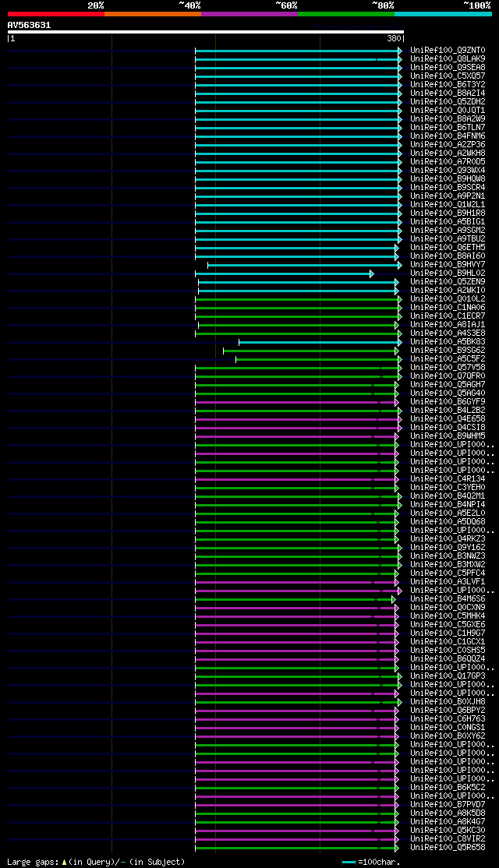Screen dimensions: 499x868
Task: Click the green alignment bar for UniRef100_Q5R658
Action: click(x=296, y=848)
